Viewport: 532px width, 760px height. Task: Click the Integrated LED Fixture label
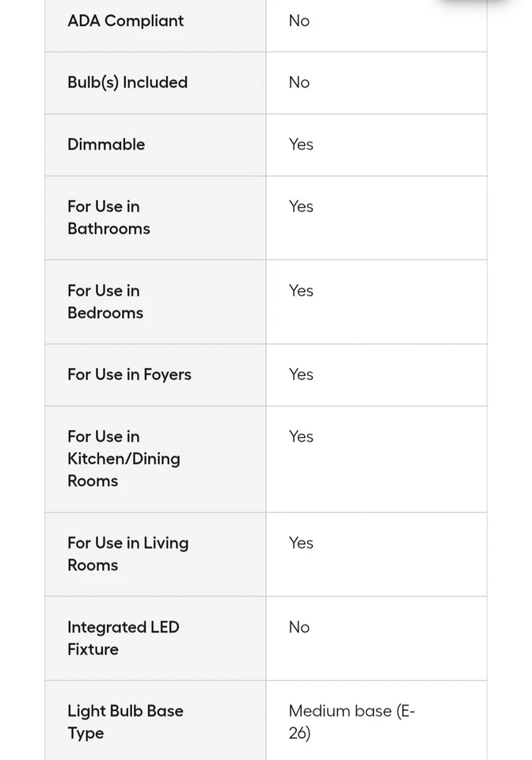coord(123,638)
